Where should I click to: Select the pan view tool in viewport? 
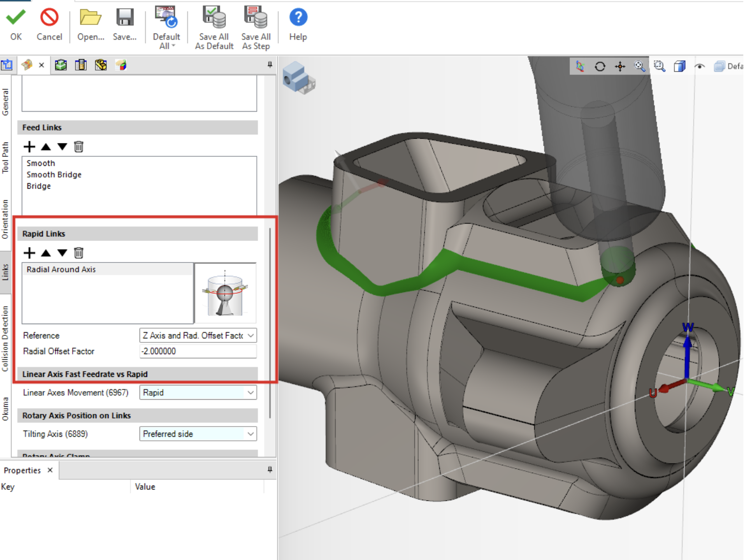(x=620, y=66)
